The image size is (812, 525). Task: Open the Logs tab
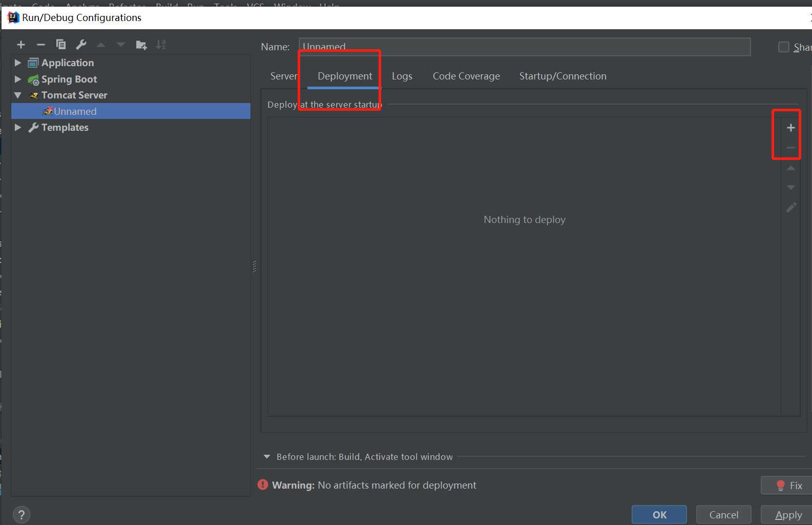click(402, 76)
